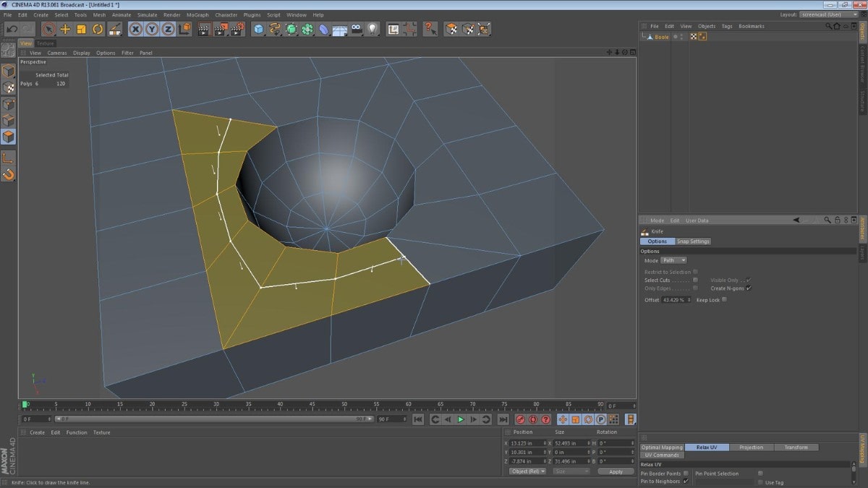868x488 pixels.
Task: Click play forward in timeline
Action: [461, 419]
